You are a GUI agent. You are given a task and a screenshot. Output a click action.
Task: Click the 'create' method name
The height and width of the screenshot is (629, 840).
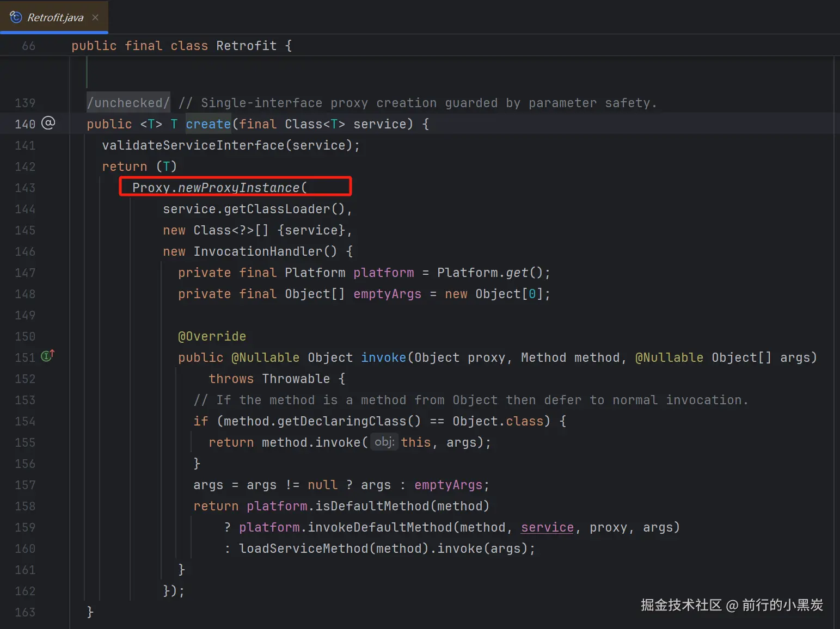[x=209, y=124]
